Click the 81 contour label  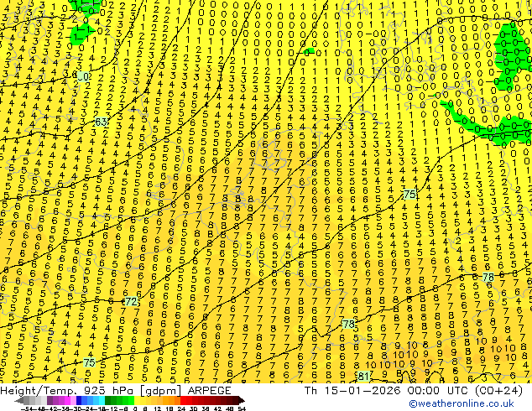point(363,376)
